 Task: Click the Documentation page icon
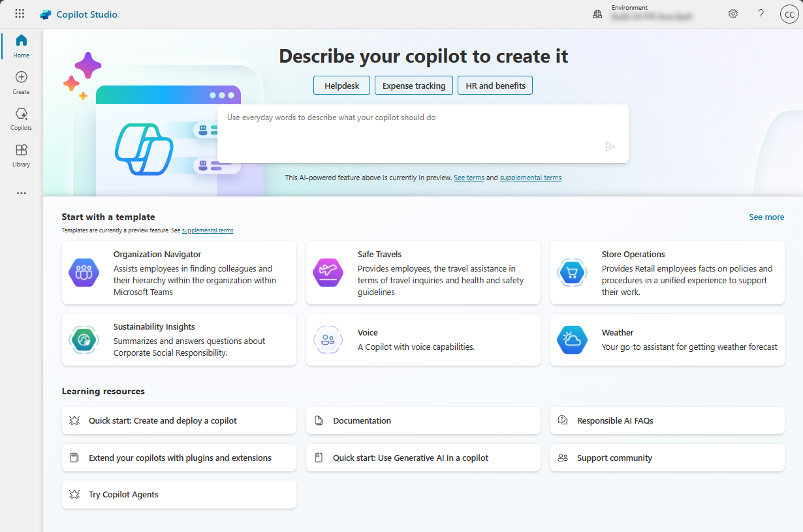click(319, 420)
